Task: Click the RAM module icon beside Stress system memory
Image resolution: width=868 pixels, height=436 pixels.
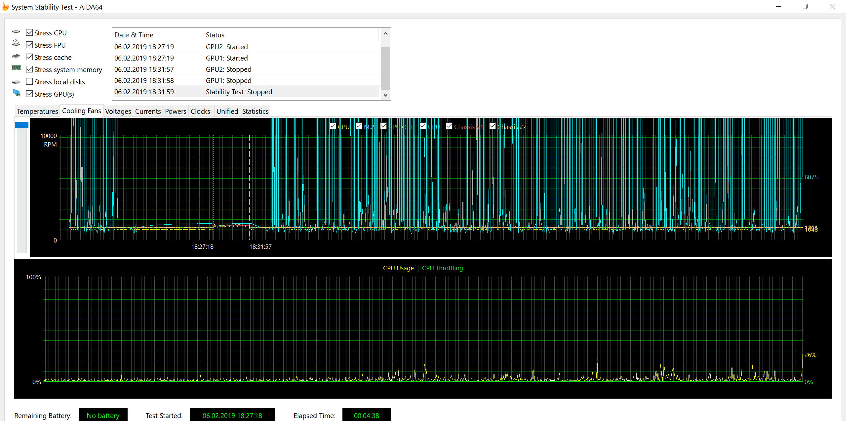Action: point(16,68)
